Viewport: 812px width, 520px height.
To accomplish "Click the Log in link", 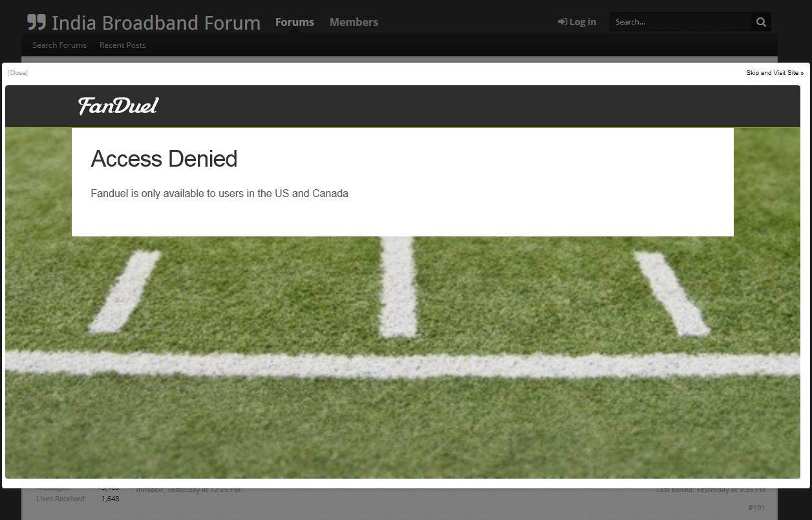I will [582, 22].
